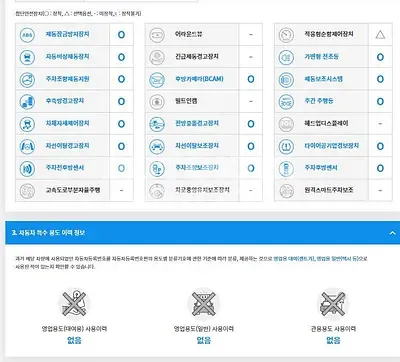Click the 후측방경고장치 rear-side warning icon

click(27, 102)
